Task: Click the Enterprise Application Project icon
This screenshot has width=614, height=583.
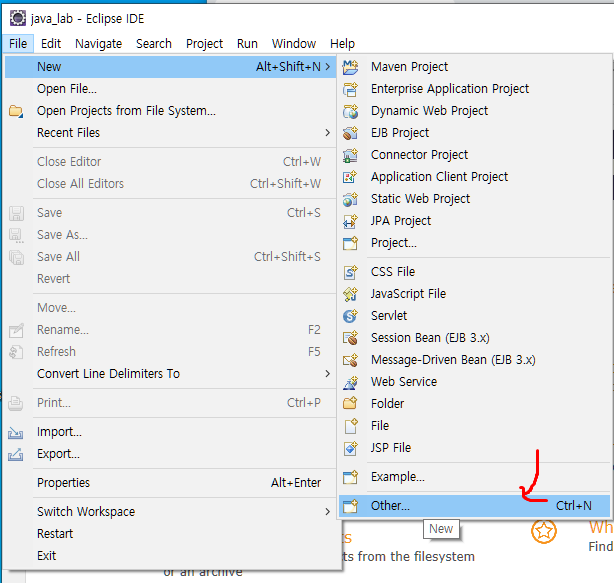Action: [350, 89]
